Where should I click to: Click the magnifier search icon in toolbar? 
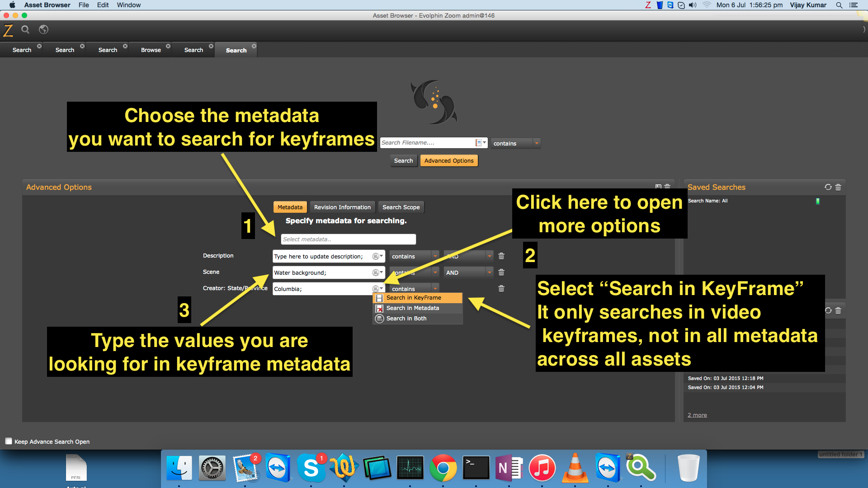25,30
